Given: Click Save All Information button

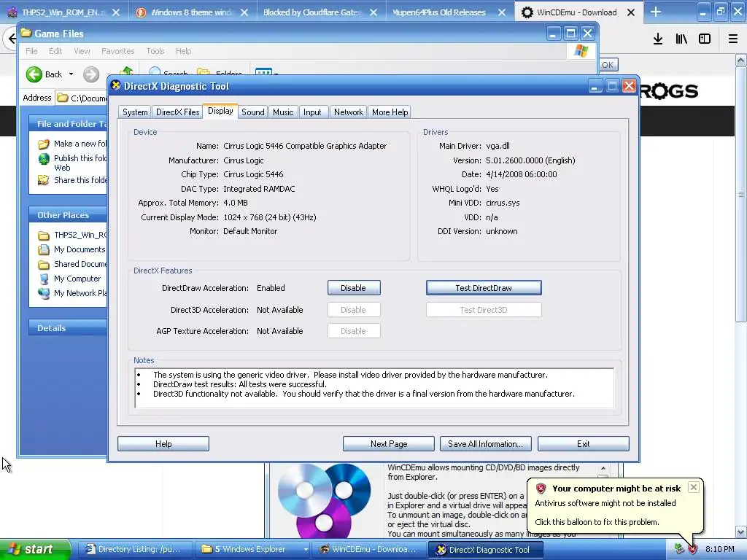Looking at the screenshot, I should click(485, 444).
